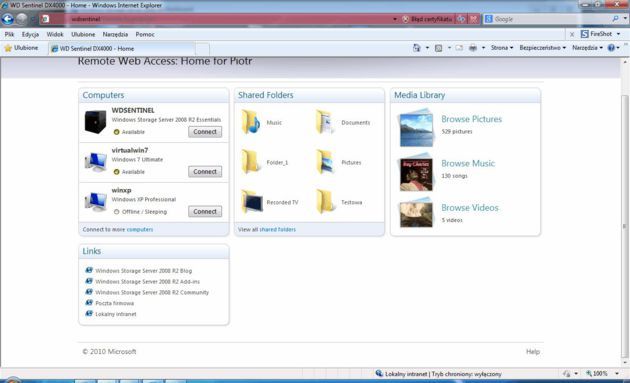630x383 pixels.
Task: Open the Narzędzia menu in menu bar
Action: 115,35
